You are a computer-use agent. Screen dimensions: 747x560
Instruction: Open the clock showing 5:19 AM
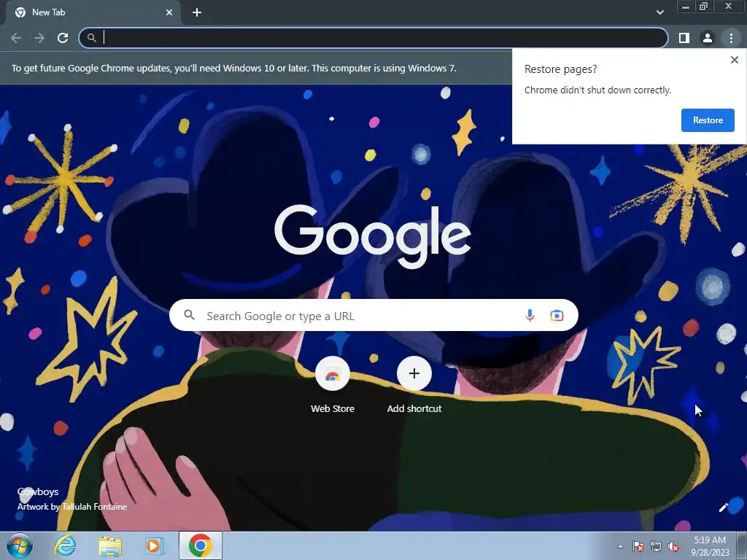[710, 546]
